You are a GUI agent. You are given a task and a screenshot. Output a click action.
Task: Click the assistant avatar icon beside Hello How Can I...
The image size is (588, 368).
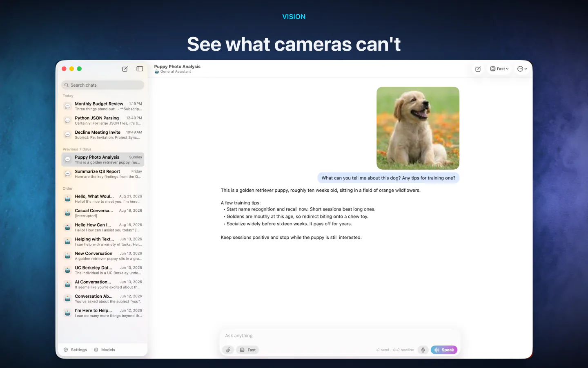[68, 227]
